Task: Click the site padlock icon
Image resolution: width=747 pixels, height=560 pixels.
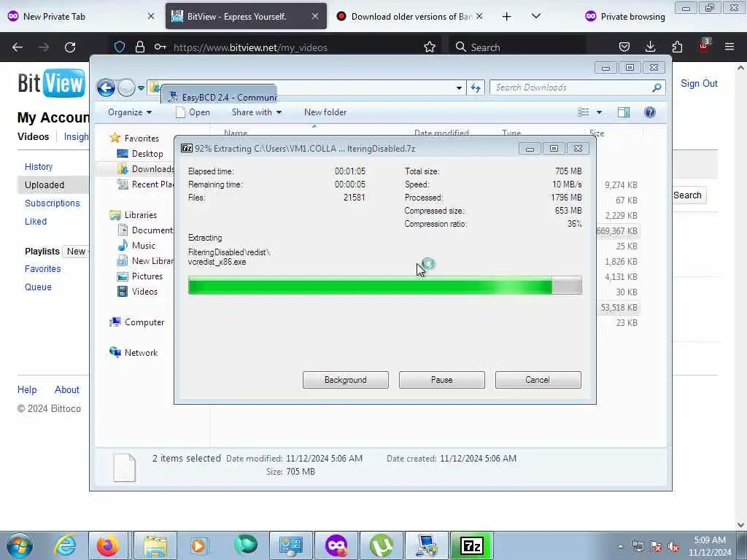Action: [x=139, y=47]
